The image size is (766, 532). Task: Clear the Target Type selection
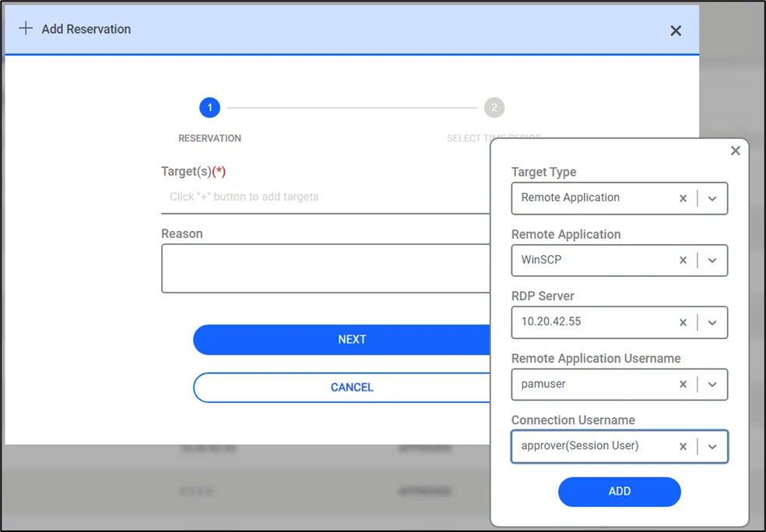pos(683,198)
